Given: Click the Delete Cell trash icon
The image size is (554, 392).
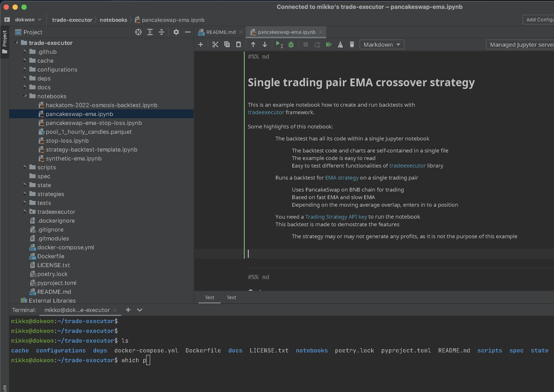Looking at the screenshot, I should point(352,44).
